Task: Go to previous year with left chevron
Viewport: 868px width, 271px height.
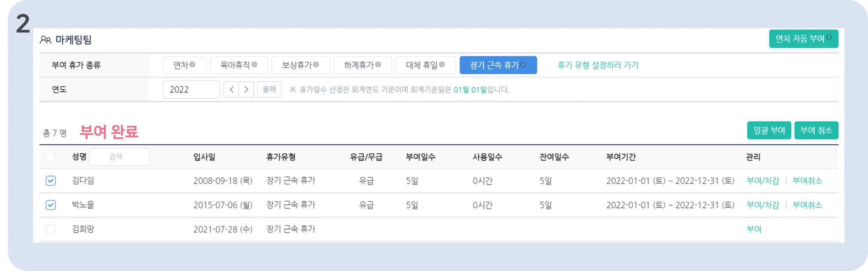Action: coord(231,89)
